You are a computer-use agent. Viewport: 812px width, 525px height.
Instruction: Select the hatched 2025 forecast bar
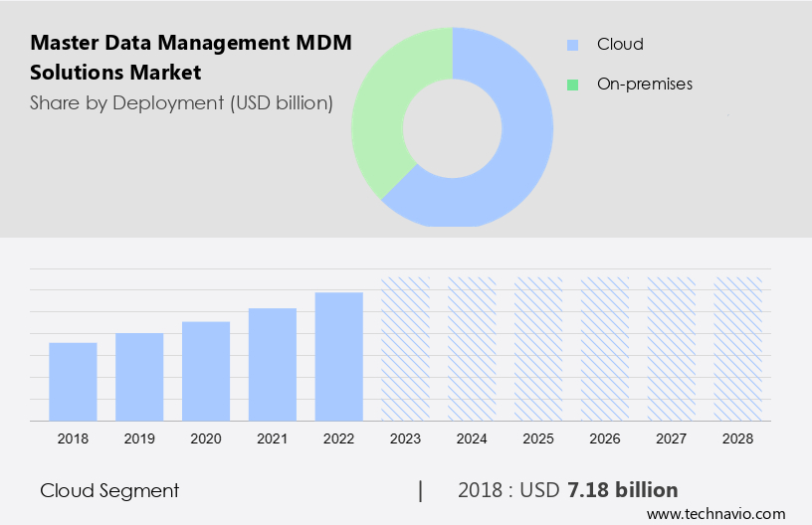pos(538,349)
